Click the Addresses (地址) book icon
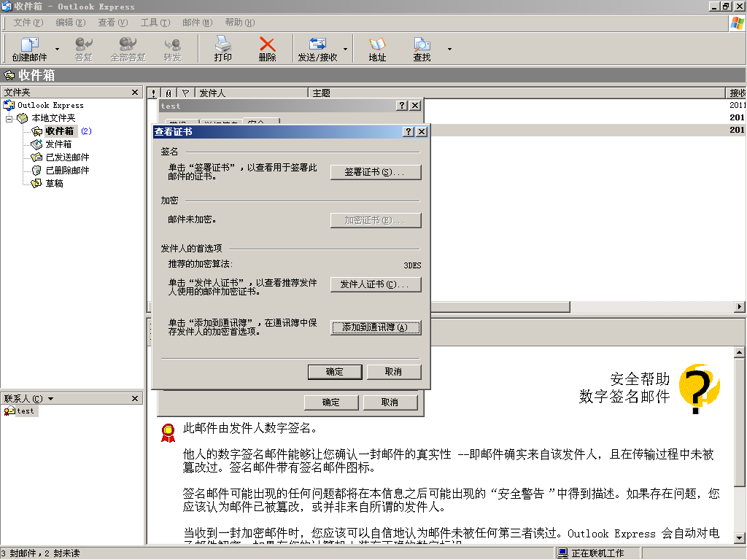The height and width of the screenshot is (560, 747). tap(377, 49)
